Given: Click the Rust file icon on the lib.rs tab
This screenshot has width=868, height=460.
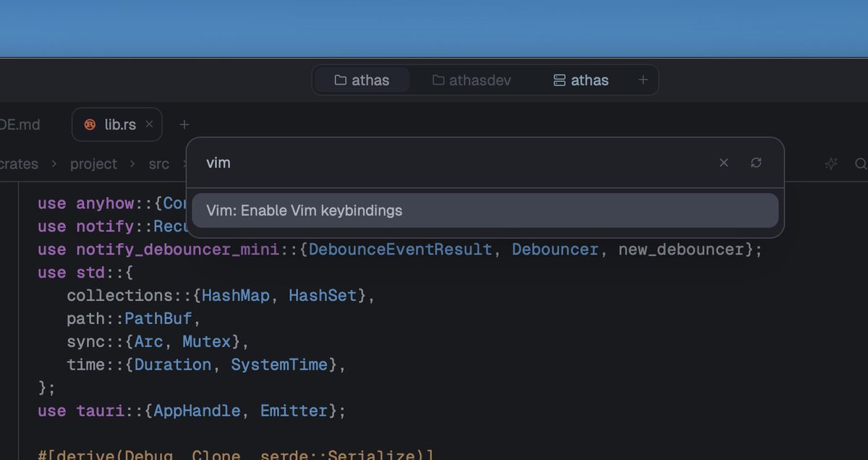Looking at the screenshot, I should [90, 124].
